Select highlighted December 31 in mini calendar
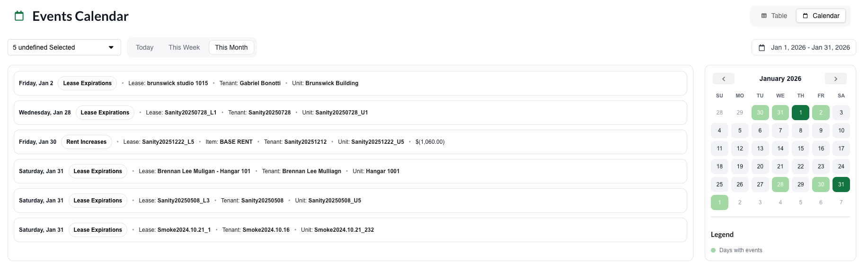Screen dimensions: 868x272 point(780,113)
